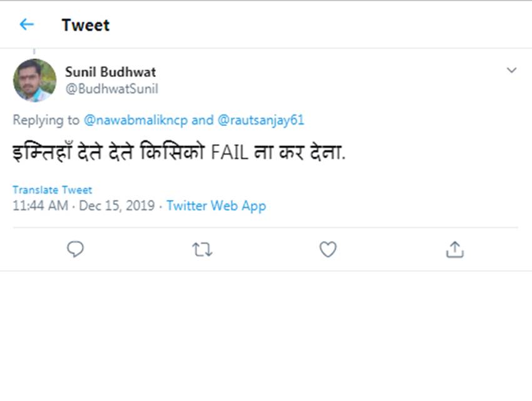Click the thread line above the avatar
Image resolution: width=532 pixels, height=401 pixels.
coord(34,52)
